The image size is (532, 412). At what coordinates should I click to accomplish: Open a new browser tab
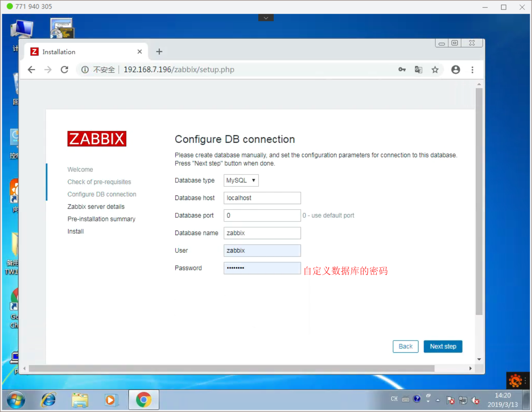(x=159, y=52)
